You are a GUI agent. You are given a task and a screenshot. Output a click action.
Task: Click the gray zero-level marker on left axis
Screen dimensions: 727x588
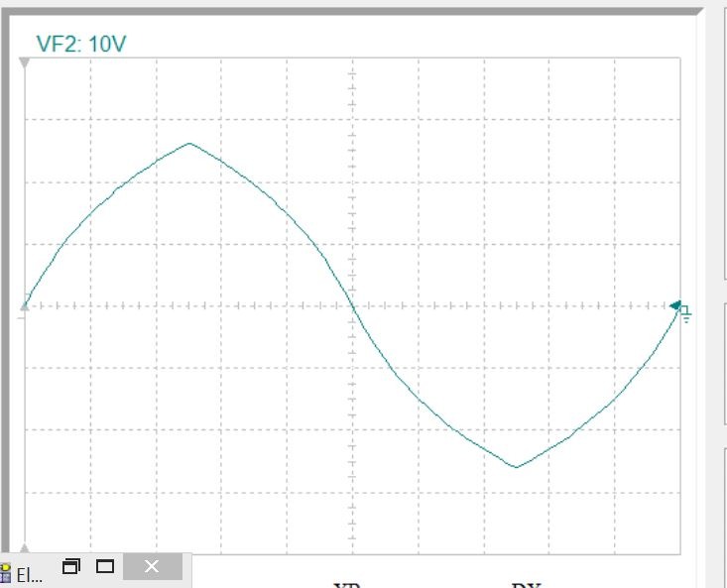(25, 305)
